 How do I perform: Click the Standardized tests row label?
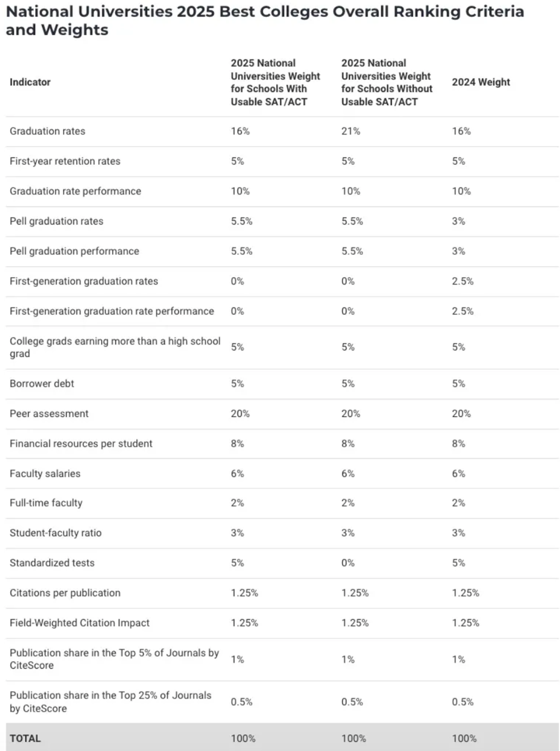point(52,563)
